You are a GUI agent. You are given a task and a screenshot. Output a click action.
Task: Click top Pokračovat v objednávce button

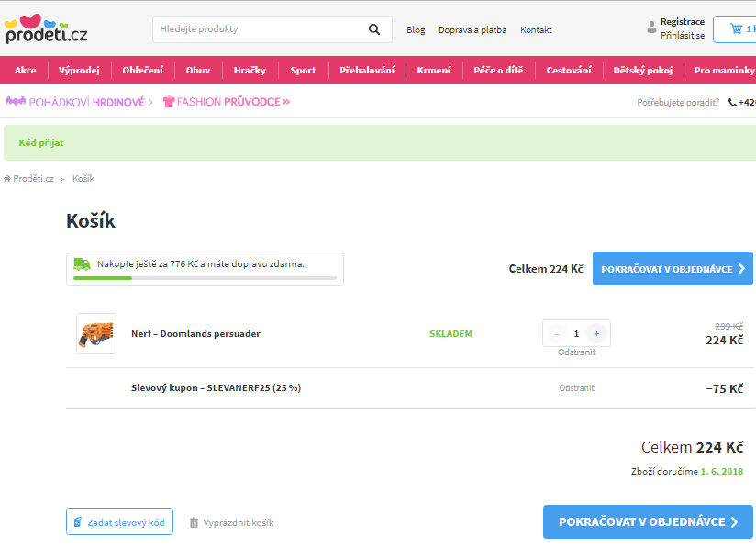(x=673, y=269)
